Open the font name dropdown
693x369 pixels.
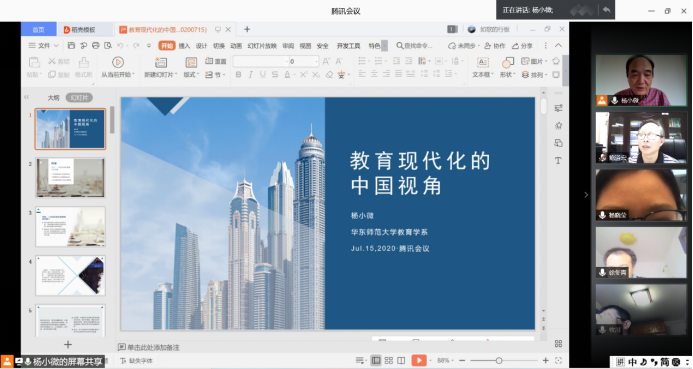pos(286,61)
